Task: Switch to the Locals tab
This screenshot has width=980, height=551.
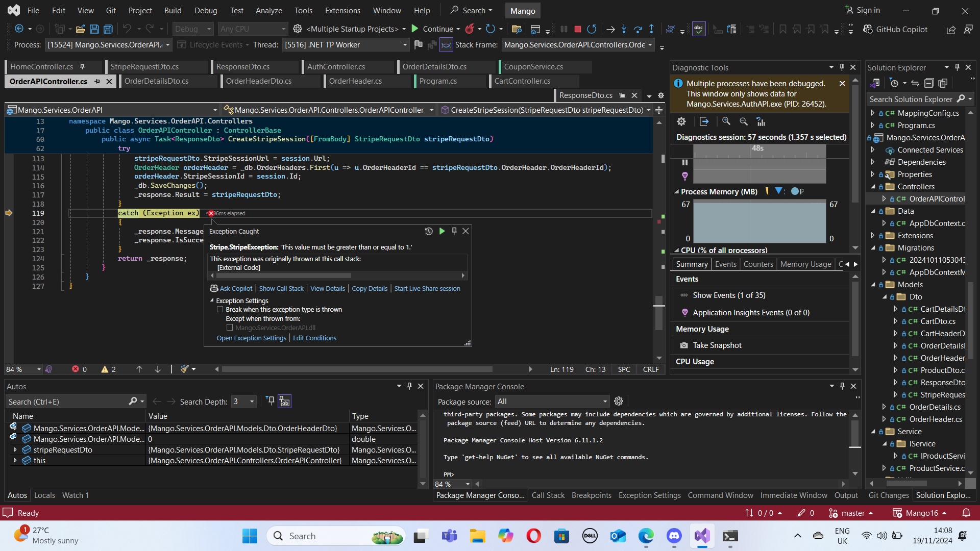Action: point(44,495)
